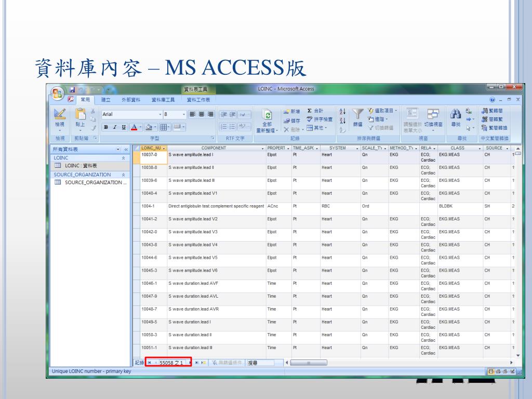Add a new record with 新增
The width and height of the screenshot is (532, 399).
point(292,111)
